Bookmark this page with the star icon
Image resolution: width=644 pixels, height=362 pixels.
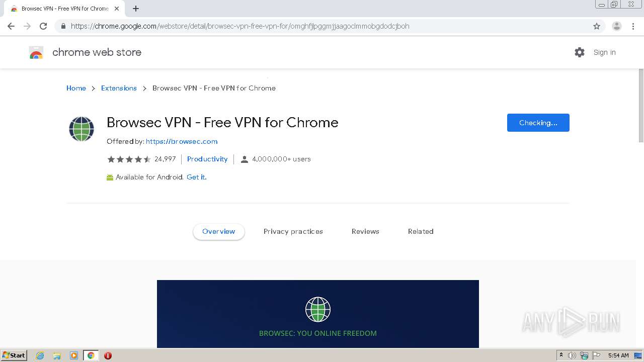[x=597, y=26]
